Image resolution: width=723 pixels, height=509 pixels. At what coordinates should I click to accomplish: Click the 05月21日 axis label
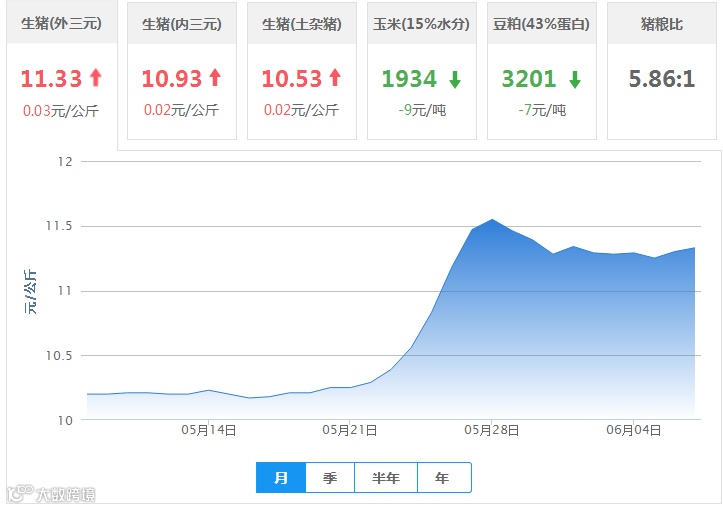pos(350,430)
